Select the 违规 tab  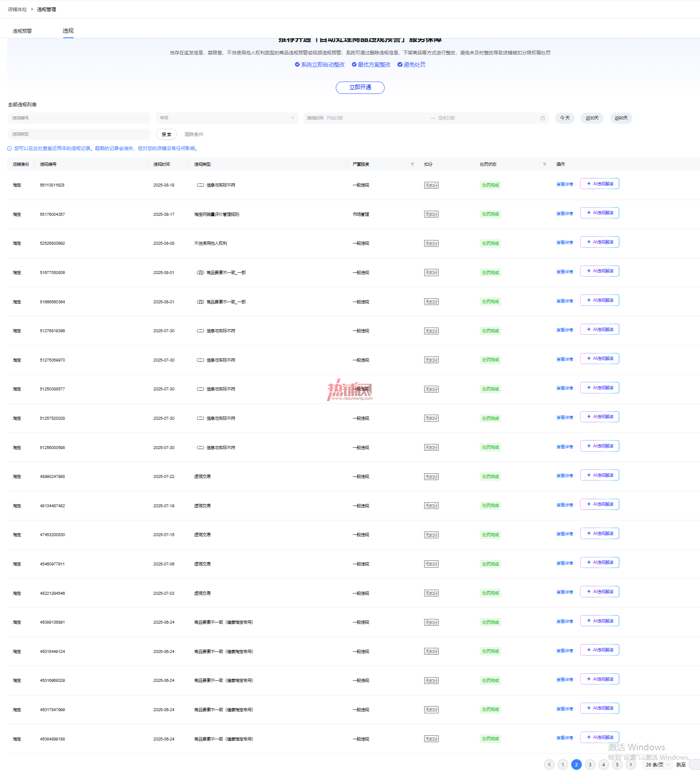68,31
